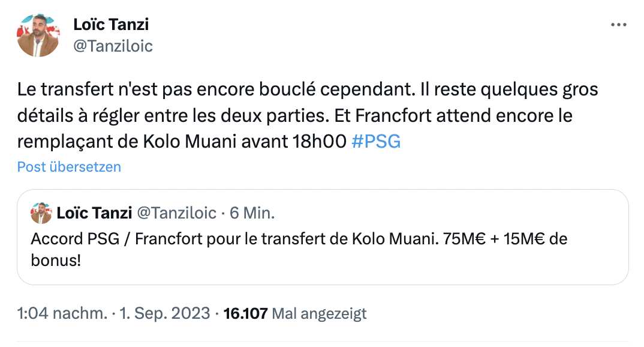Open the post's more options menu

pyautogui.click(x=618, y=25)
